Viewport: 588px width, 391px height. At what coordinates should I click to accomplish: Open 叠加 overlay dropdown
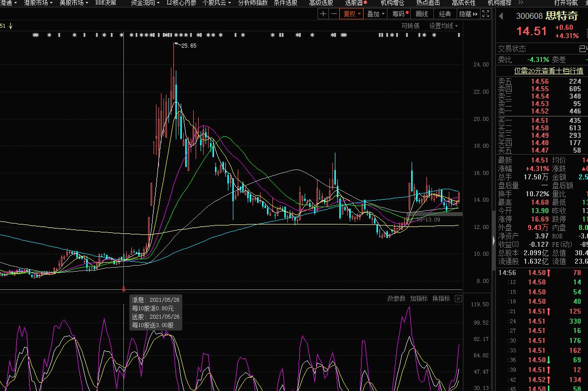375,14
